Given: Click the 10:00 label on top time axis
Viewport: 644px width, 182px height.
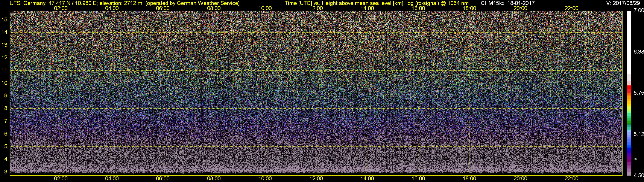Looking at the screenshot, I should pyautogui.click(x=265, y=8).
